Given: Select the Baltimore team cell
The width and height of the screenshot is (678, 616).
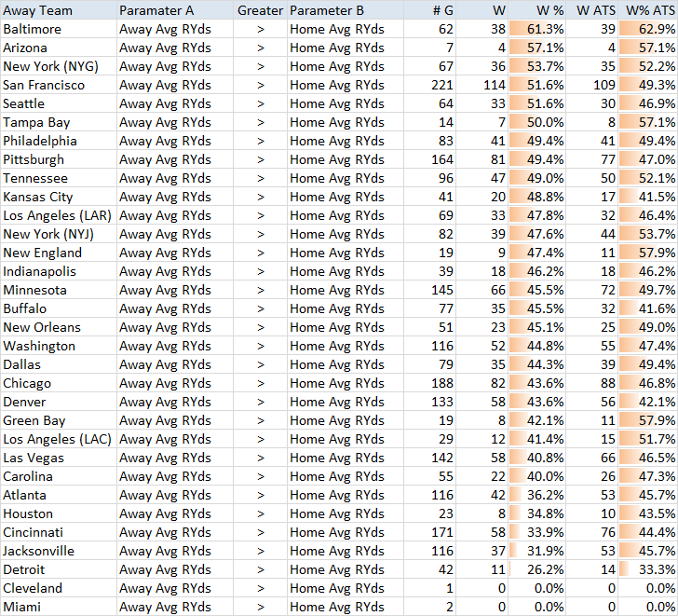Looking at the screenshot, I should tap(59, 29).
